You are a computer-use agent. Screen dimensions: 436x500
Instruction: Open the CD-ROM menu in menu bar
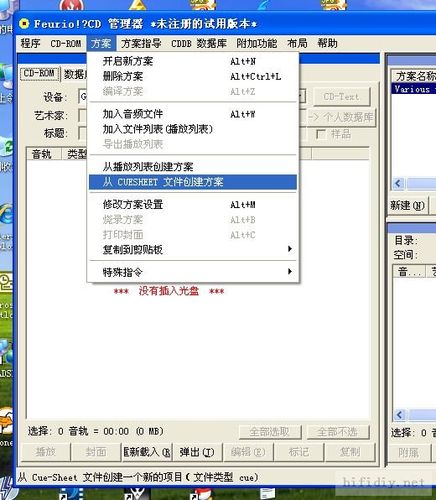click(66, 43)
